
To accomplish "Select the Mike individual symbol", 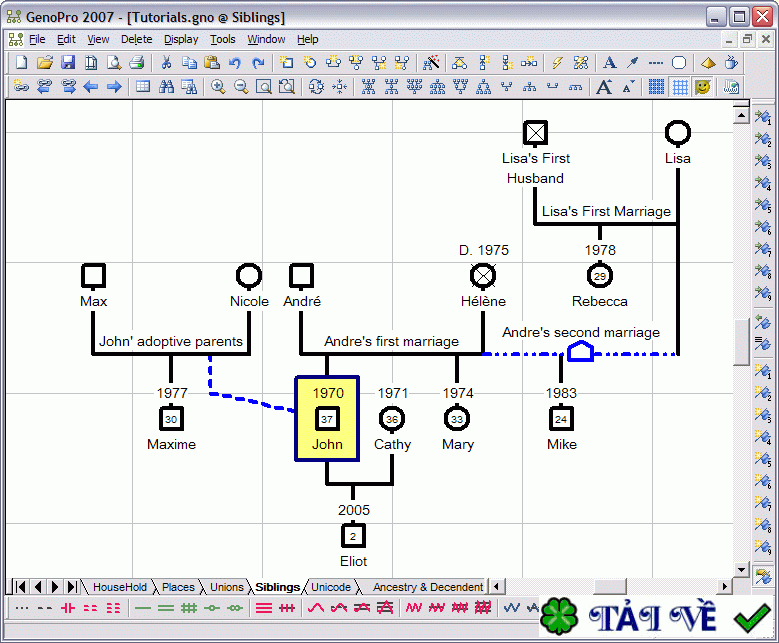I will [561, 418].
